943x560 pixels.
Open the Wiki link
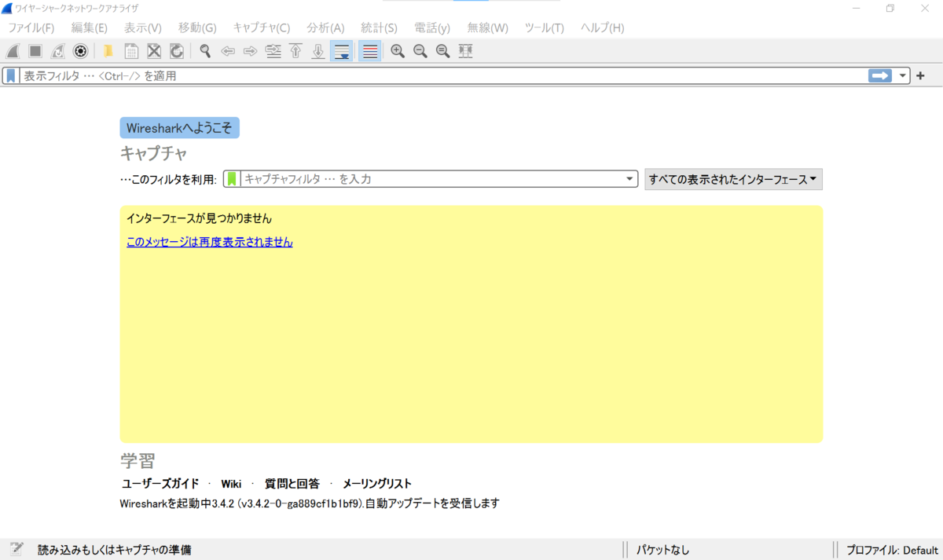click(231, 483)
